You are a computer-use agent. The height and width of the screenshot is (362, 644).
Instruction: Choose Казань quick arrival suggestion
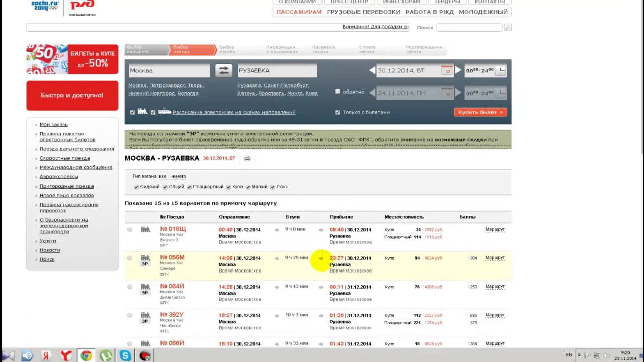coord(247,93)
